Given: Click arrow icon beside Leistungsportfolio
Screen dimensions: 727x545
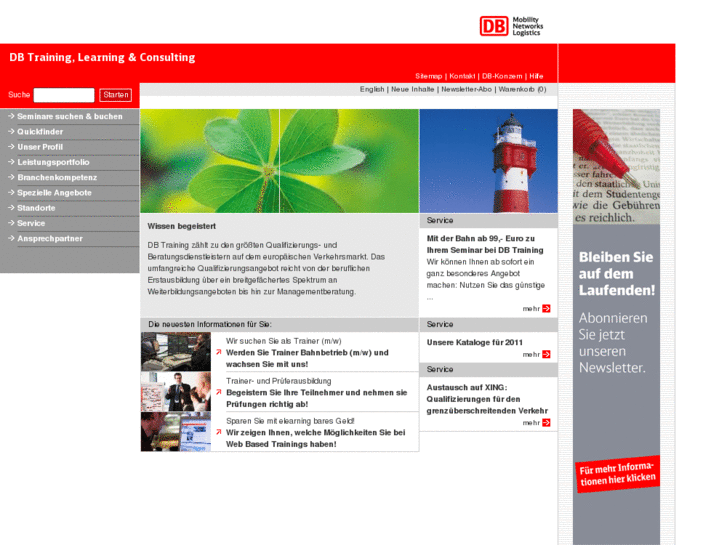Looking at the screenshot, I should coord(11,162).
